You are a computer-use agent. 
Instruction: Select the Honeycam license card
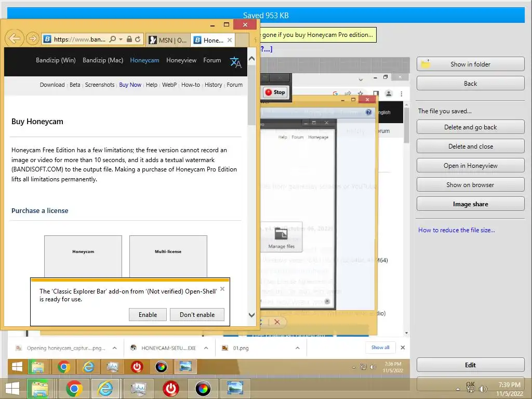(83, 257)
